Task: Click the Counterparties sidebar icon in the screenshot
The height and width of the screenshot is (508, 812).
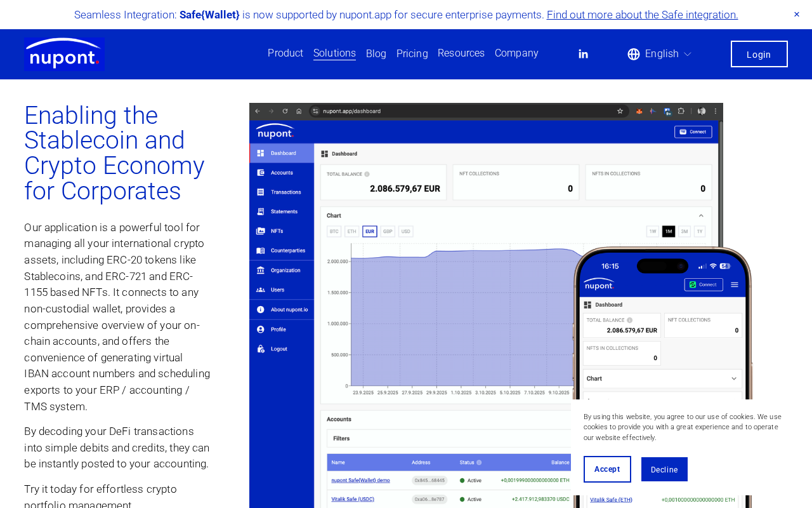Action: point(260,251)
